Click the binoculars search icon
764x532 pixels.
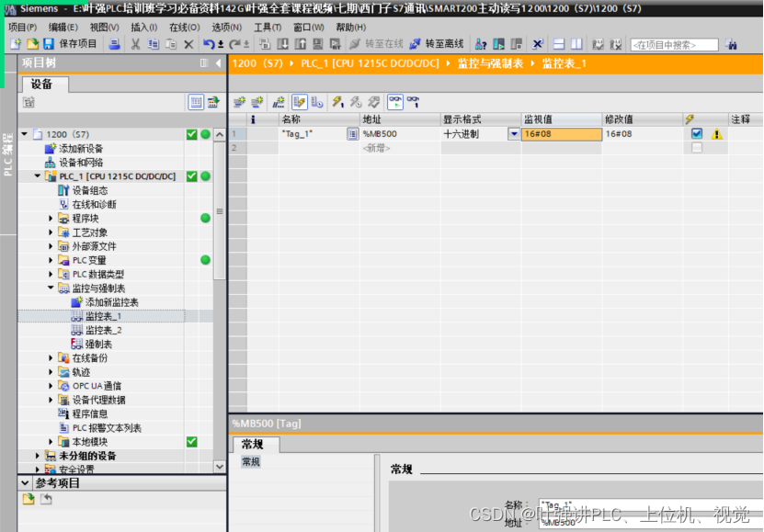pos(730,44)
